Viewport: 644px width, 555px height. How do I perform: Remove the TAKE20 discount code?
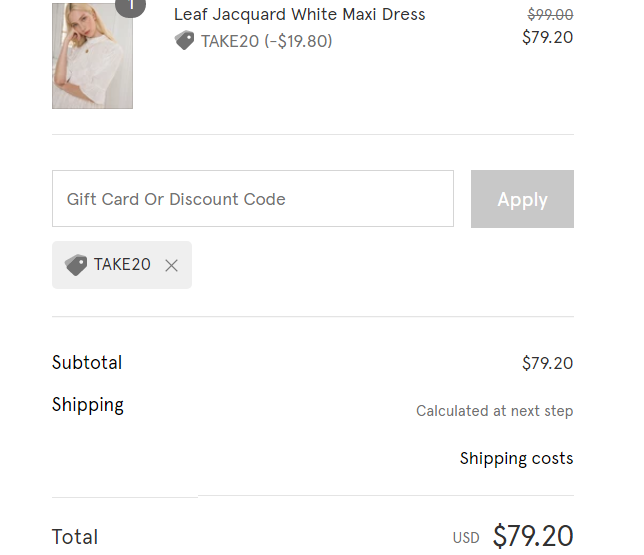[x=171, y=266]
